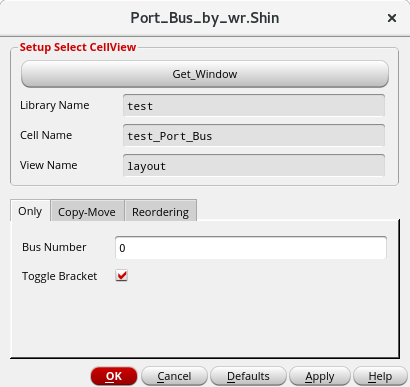Click the dialog title Port_Bus_by_wr.Shin
This screenshot has width=410, height=387.
click(x=205, y=18)
